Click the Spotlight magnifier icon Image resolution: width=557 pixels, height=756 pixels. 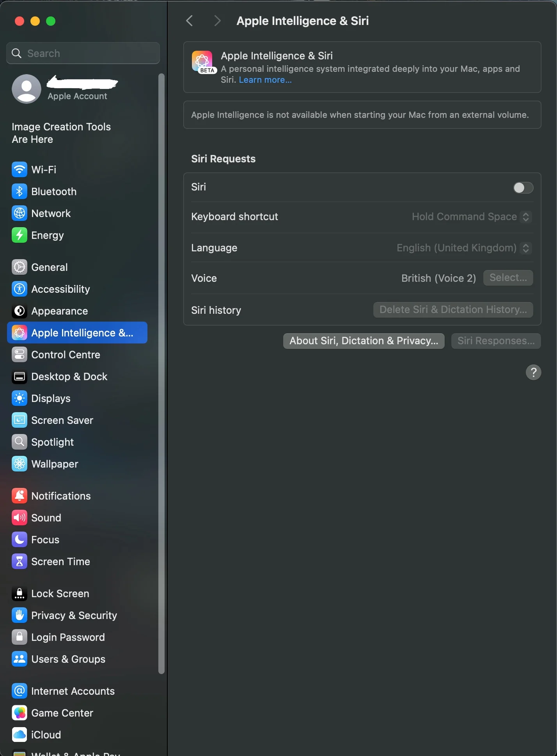tap(20, 442)
